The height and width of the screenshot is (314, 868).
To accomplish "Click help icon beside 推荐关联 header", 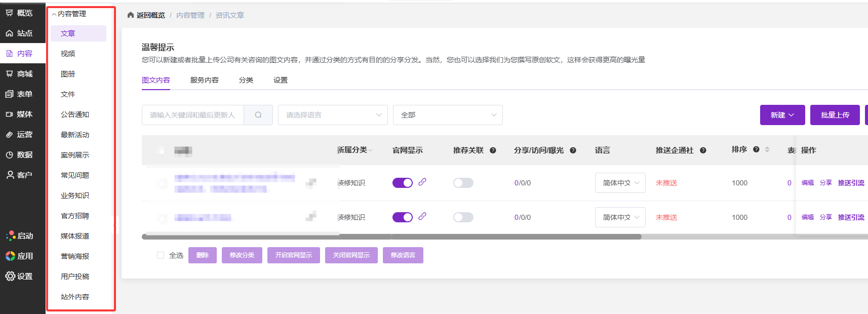I will 493,150.
